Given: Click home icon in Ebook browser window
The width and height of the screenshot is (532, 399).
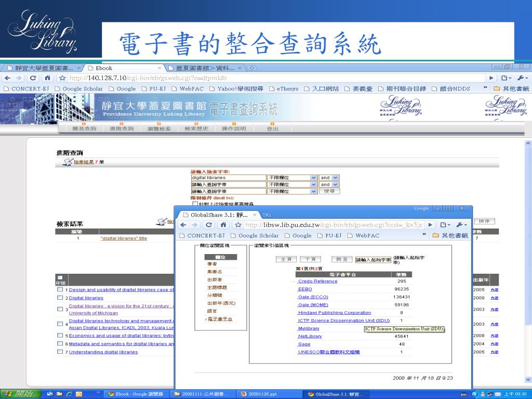Looking at the screenshot, I should (x=47, y=78).
